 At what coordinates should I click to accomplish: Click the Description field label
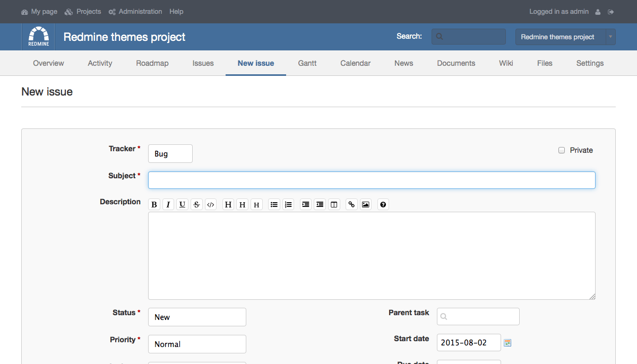(x=120, y=202)
